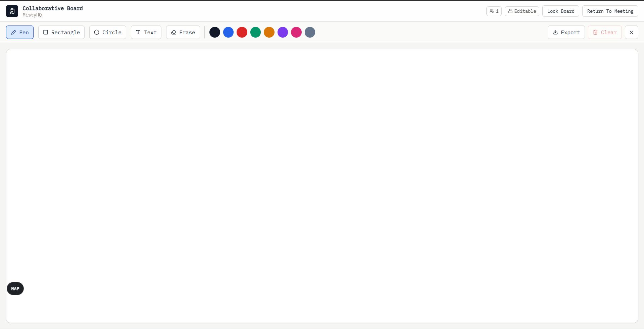
Task: Click the Collaborative Board title text
Action: (x=53, y=8)
